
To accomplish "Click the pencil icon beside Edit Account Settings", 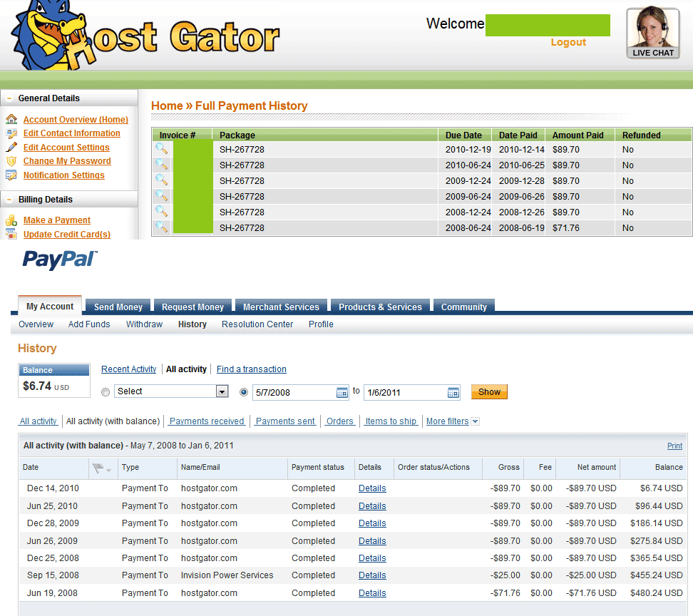I will pyautogui.click(x=11, y=147).
